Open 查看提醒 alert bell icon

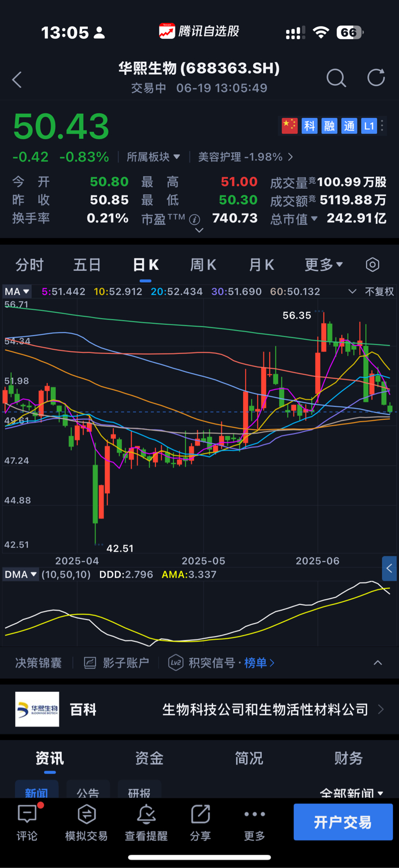click(x=146, y=814)
